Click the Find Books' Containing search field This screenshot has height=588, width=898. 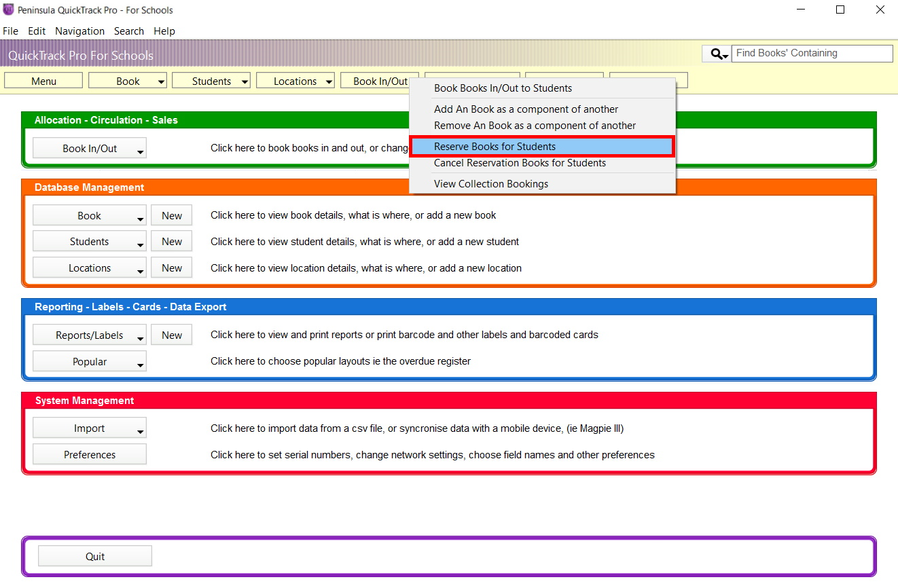tap(812, 54)
